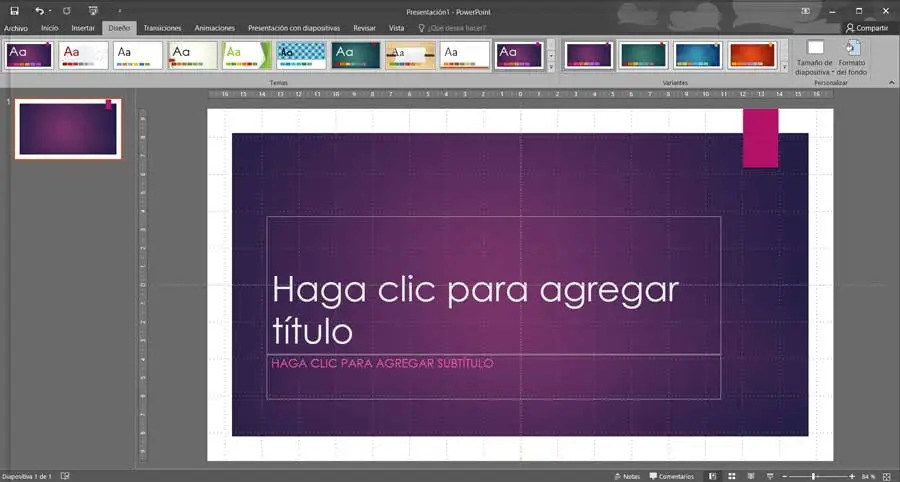Click the 84 % zoom level

pyautogui.click(x=868, y=476)
